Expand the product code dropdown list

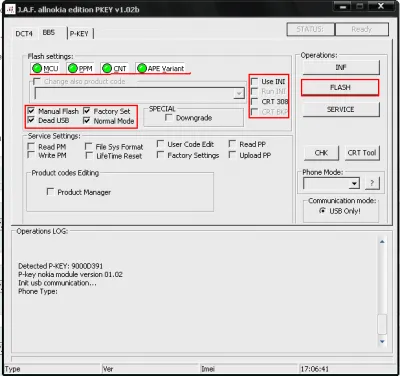239,94
